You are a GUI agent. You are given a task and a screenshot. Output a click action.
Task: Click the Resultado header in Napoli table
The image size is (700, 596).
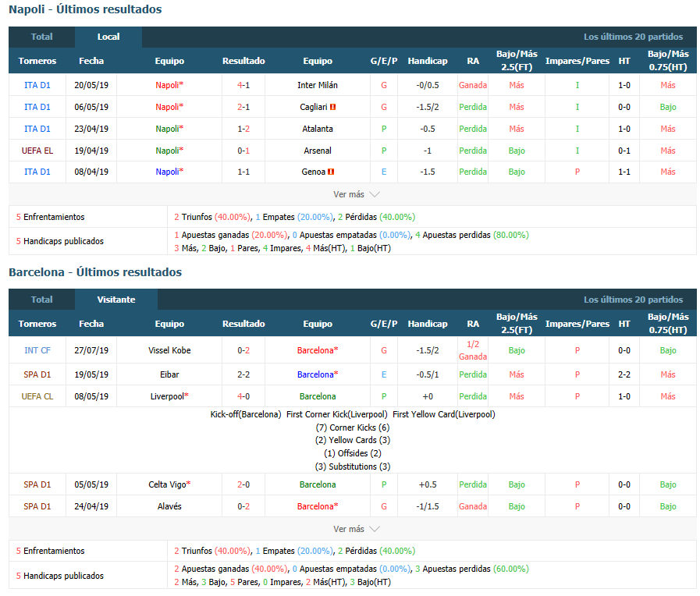tap(243, 61)
